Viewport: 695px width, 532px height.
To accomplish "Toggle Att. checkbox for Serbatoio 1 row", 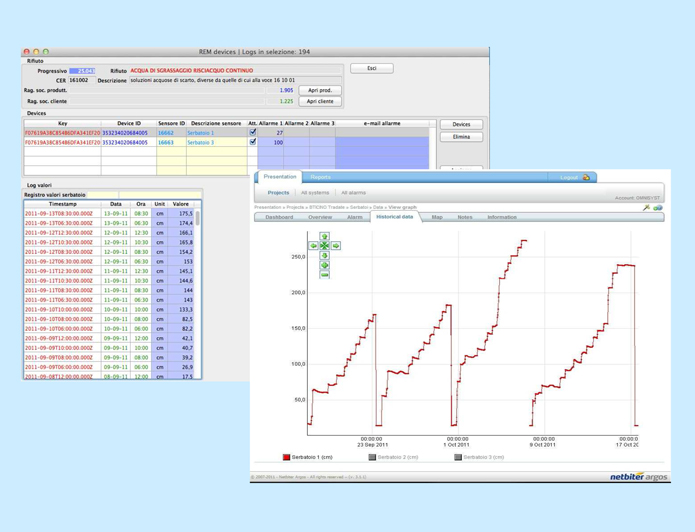I will tap(253, 132).
